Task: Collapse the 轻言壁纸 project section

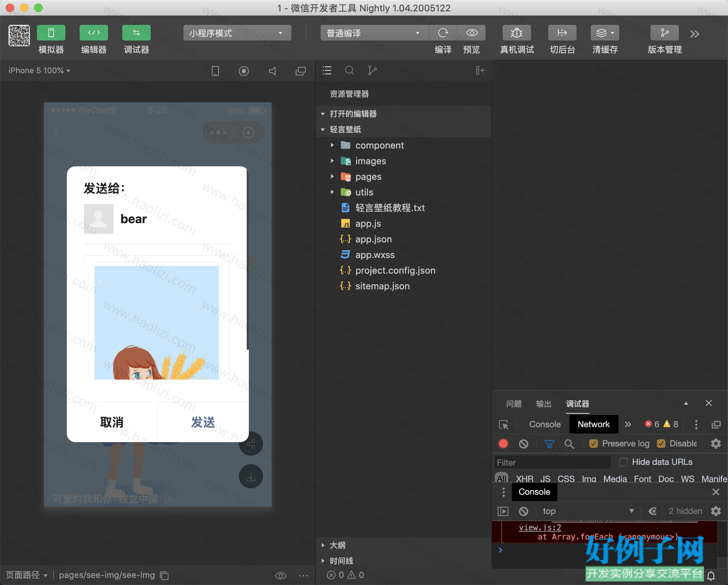Action: pos(403,129)
